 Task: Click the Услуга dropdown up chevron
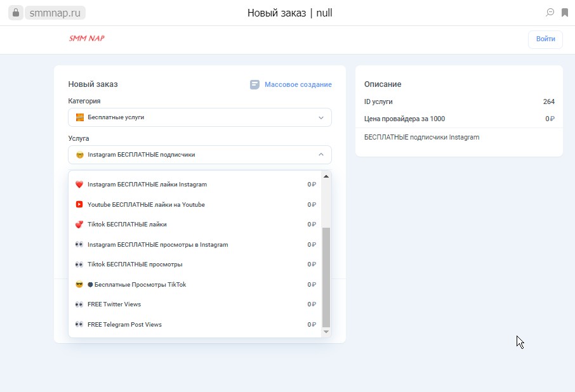pyautogui.click(x=321, y=155)
